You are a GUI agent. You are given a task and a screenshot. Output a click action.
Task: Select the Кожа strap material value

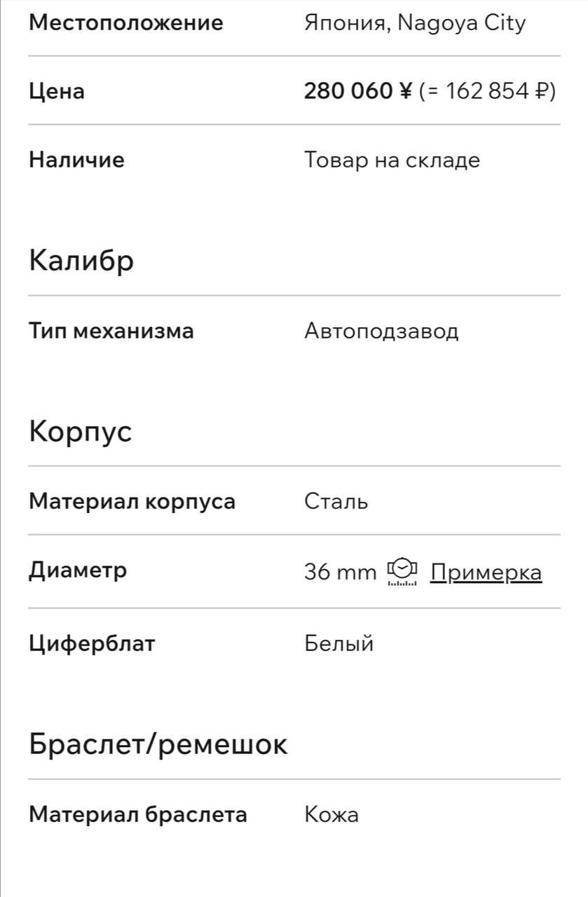point(331,815)
